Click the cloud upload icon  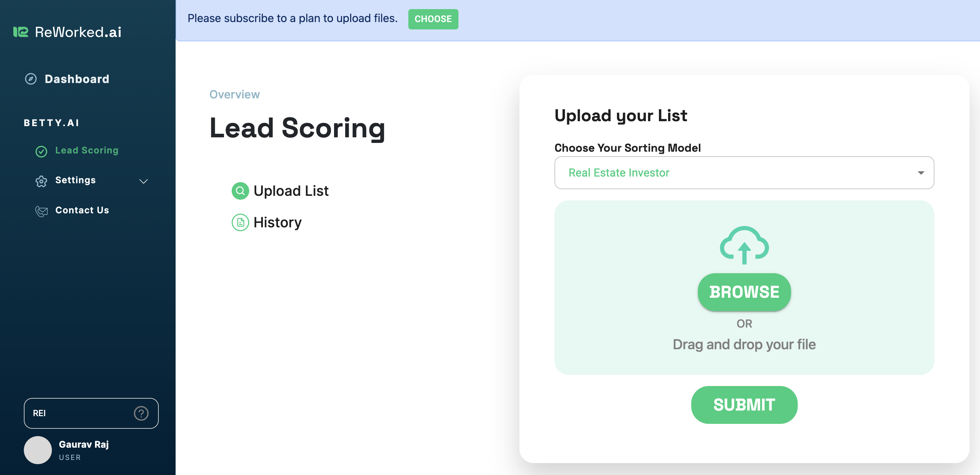(x=744, y=245)
